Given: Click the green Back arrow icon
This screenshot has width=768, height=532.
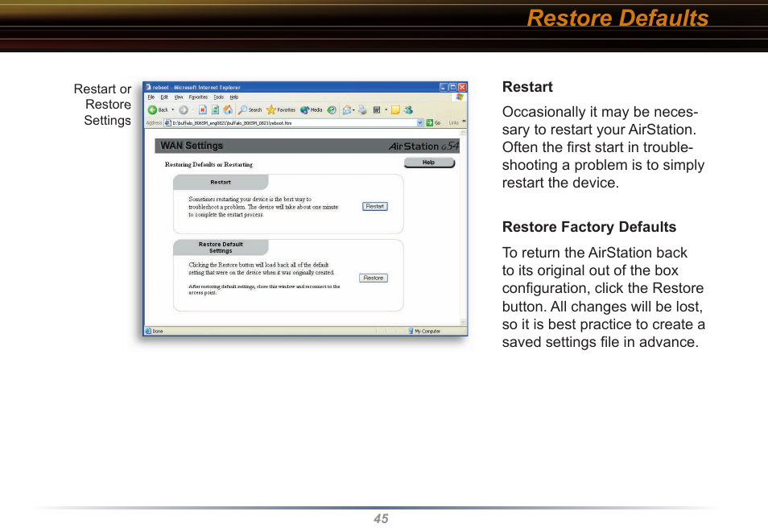Looking at the screenshot, I should point(152,110).
